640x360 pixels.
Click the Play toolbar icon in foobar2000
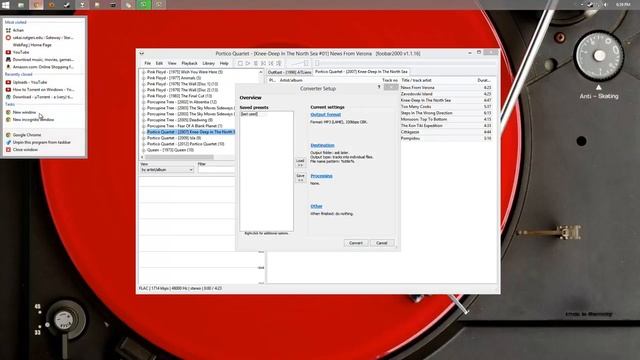(248, 63)
